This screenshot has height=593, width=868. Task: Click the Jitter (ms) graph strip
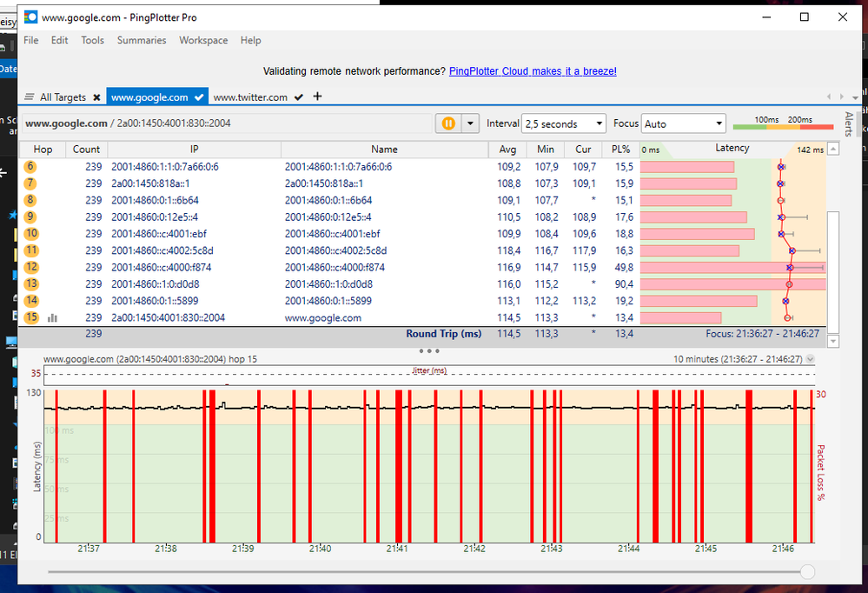click(429, 376)
